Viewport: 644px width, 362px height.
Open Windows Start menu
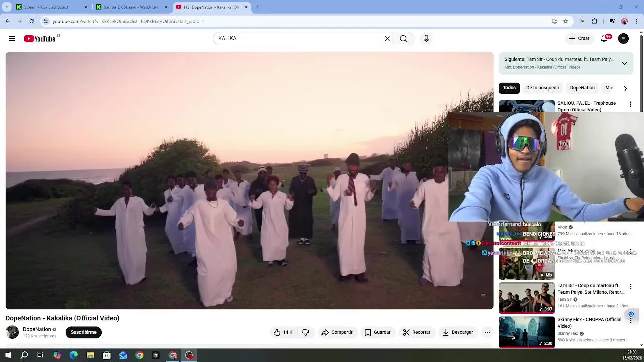coord(8,355)
